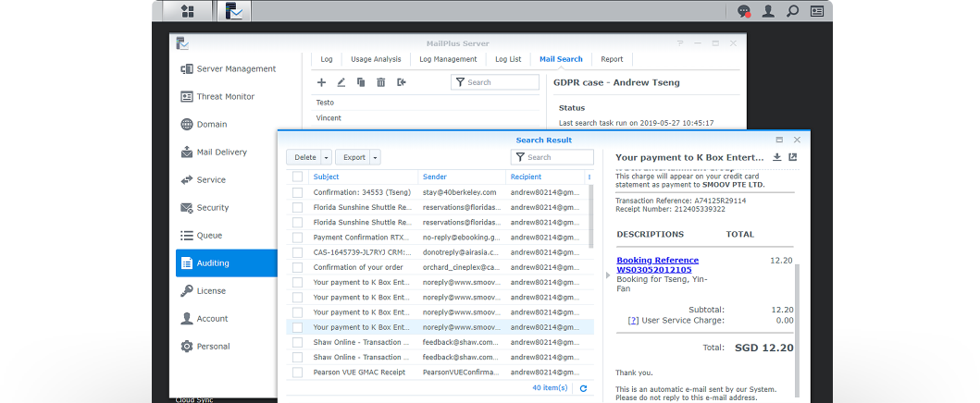Open the main menu grid icon
The height and width of the screenshot is (403, 980).
[188, 11]
